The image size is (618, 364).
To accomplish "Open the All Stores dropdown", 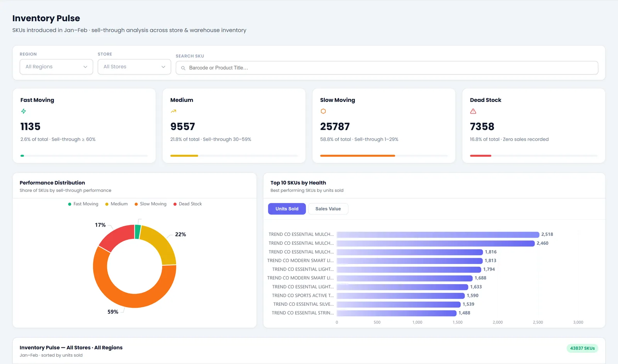I will click(134, 67).
